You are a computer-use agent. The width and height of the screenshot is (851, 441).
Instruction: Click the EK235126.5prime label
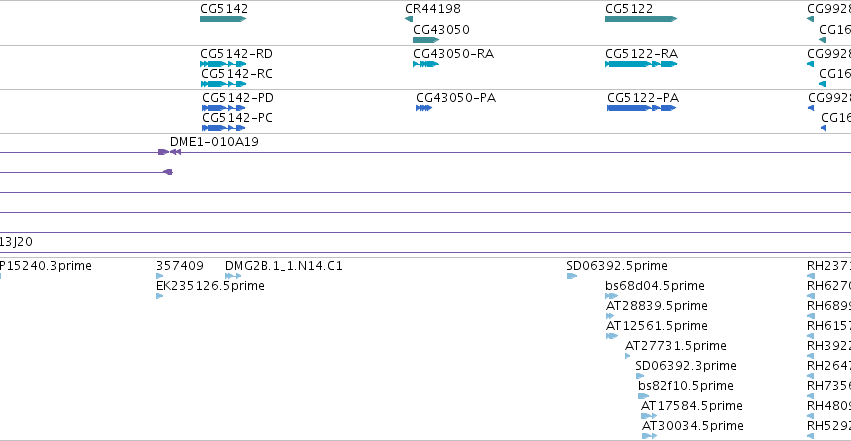point(210,286)
